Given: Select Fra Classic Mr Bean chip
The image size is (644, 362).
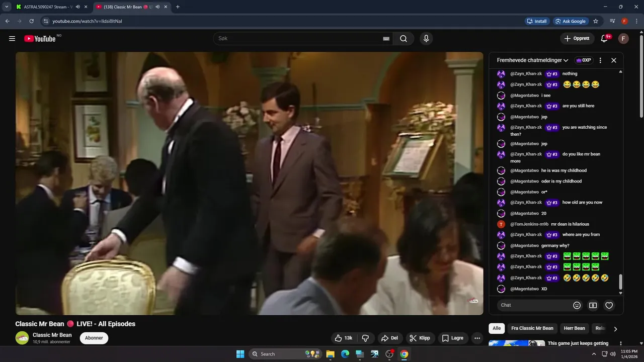Looking at the screenshot, I should click(x=532, y=328).
